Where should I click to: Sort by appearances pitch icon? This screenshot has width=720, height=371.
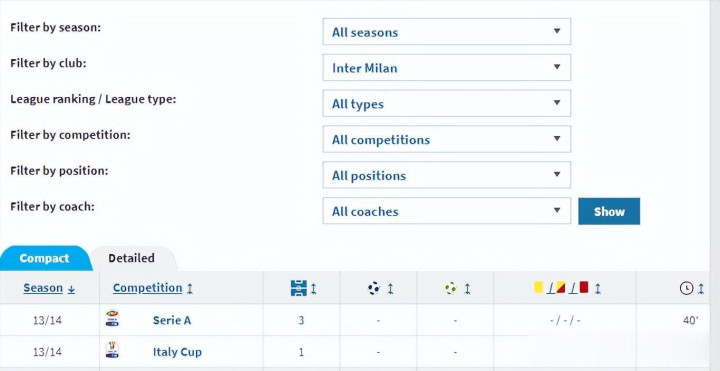(x=299, y=288)
